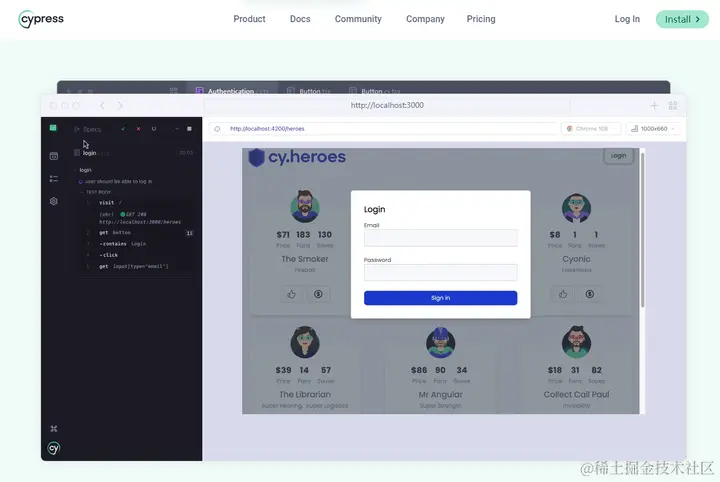Click the reporter chevron dropdown arrow
The image size is (720, 482).
point(177,129)
